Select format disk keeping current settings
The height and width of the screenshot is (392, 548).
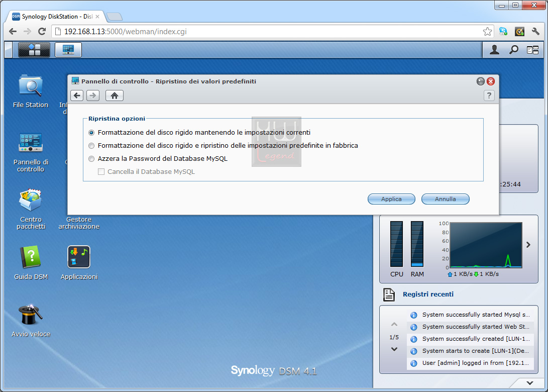click(91, 133)
